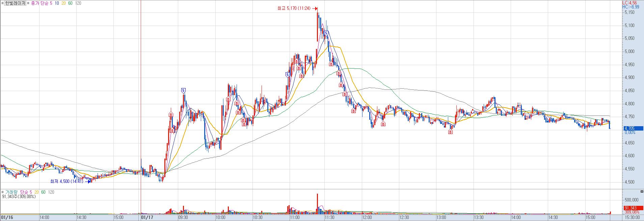This screenshot has width=644, height=221.
Task: Click the 09:30 time axis label
Action: (183, 218)
